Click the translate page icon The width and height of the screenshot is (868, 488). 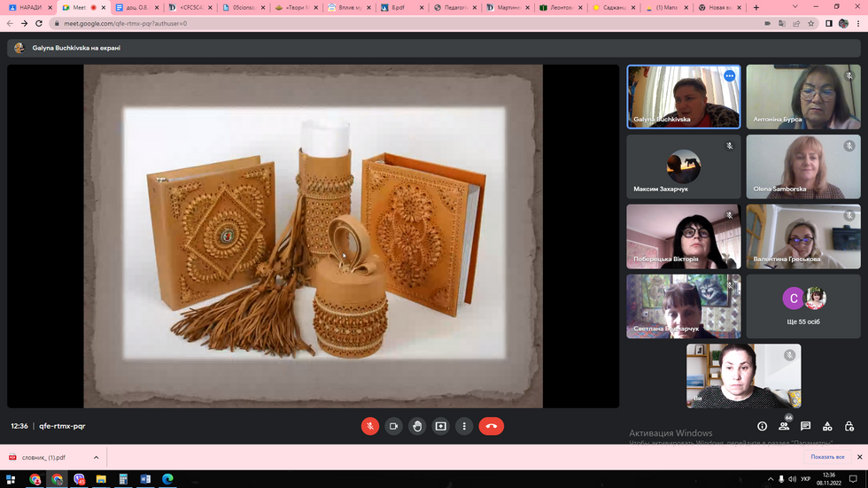[781, 24]
